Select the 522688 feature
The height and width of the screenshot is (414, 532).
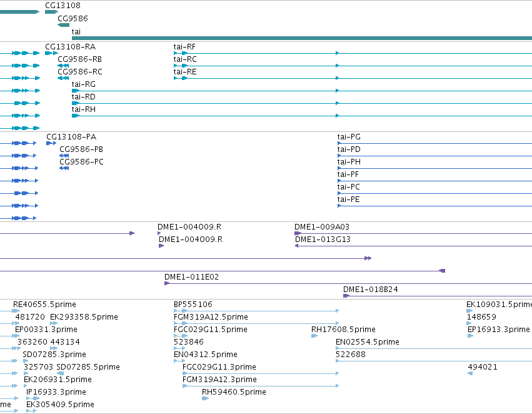[x=351, y=355]
